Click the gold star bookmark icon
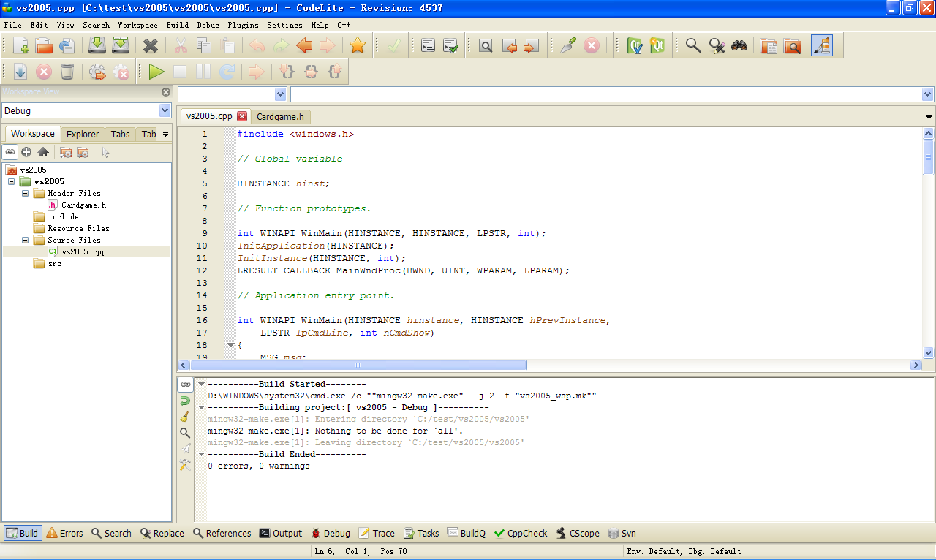 pos(357,45)
